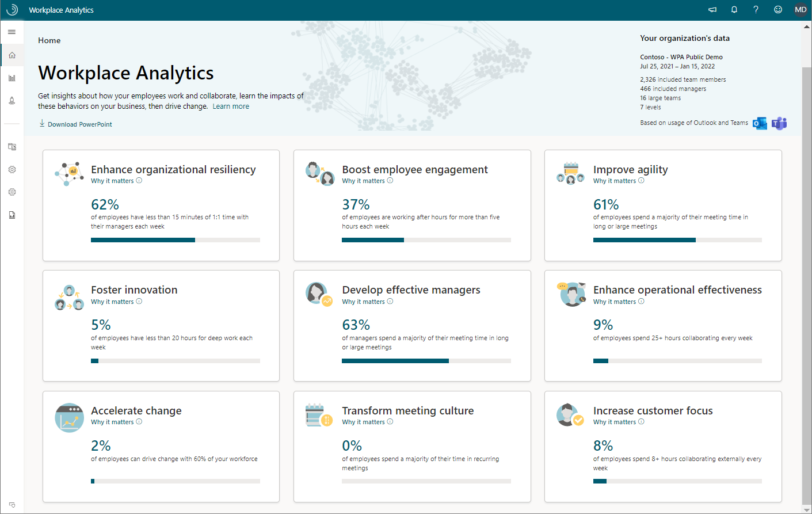
Task: Click the lower gear settings icon in sidebar
Action: coord(12,192)
